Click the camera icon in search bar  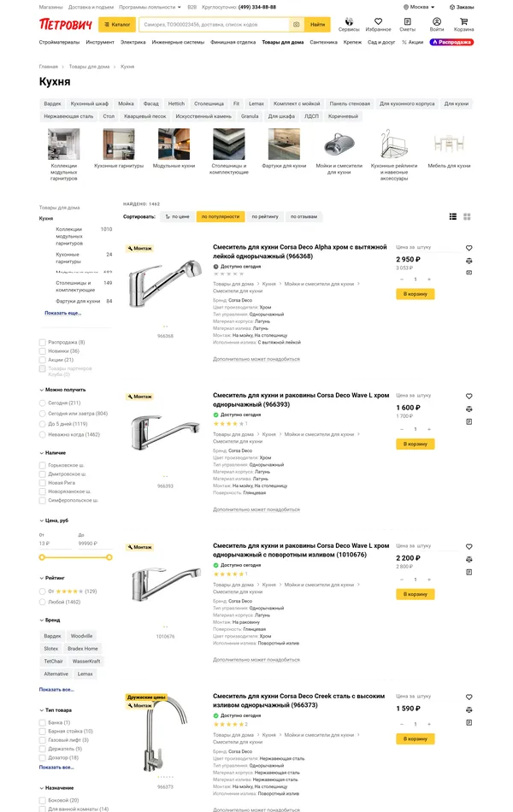coord(296,25)
